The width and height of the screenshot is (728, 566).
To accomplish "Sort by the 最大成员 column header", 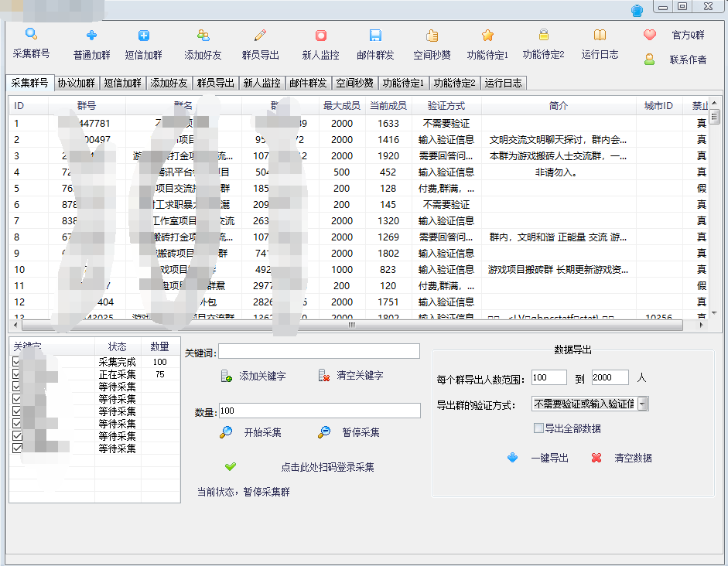I will [x=342, y=106].
